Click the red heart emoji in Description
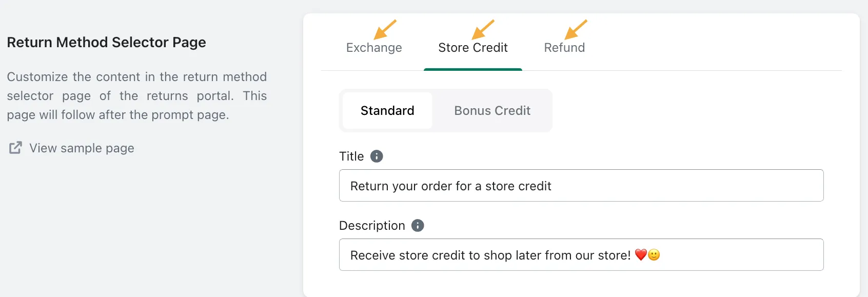Viewport: 868px width, 297px height. pyautogui.click(x=641, y=255)
